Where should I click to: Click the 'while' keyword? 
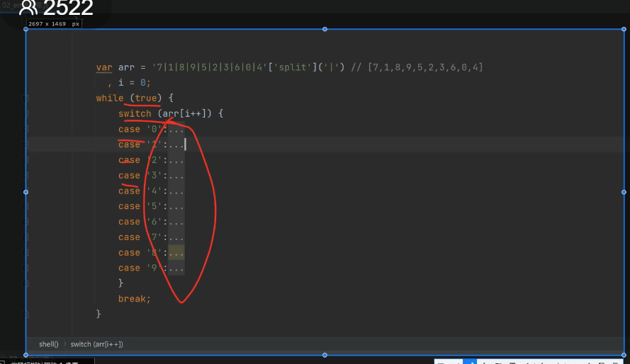[110, 98]
